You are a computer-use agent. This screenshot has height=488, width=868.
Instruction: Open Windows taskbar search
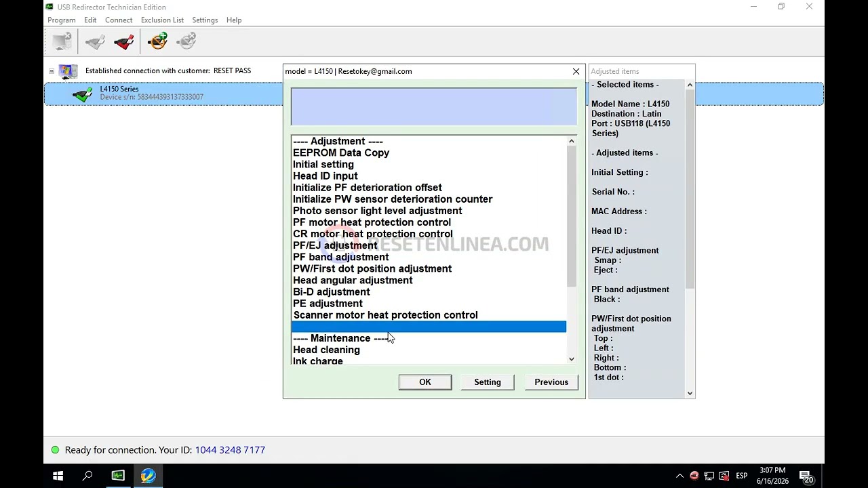pos(87,476)
